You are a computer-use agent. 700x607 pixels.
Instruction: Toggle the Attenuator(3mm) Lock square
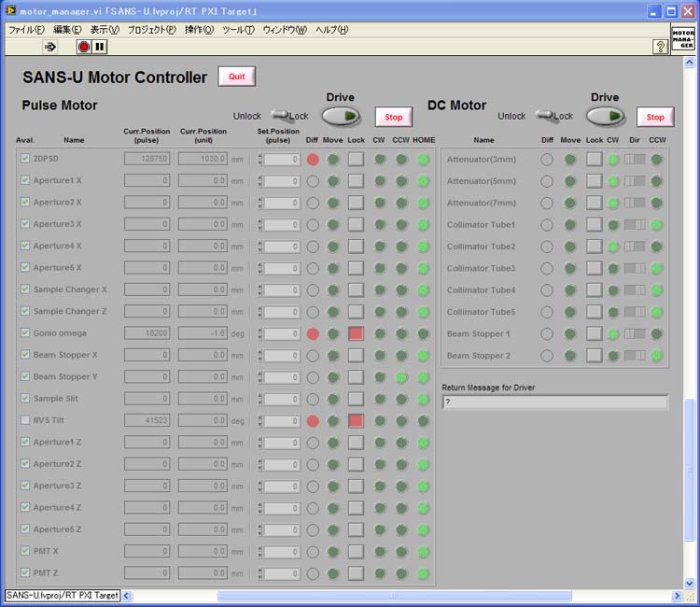(595, 160)
